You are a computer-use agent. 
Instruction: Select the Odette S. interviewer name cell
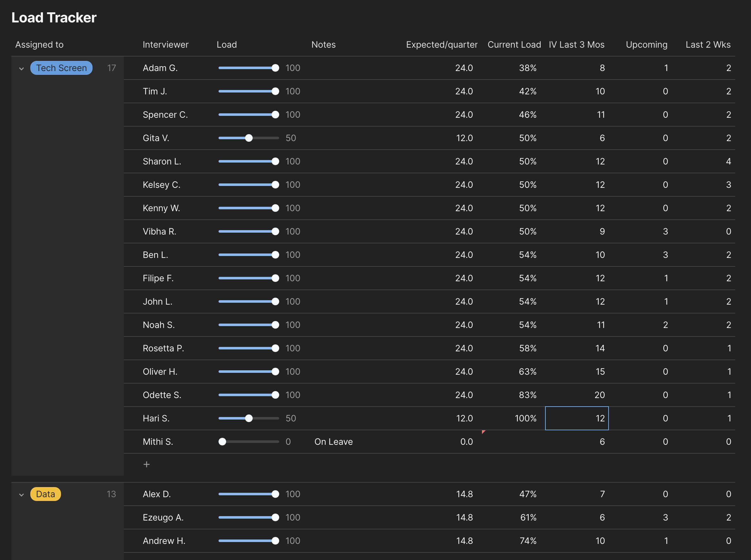[162, 395]
